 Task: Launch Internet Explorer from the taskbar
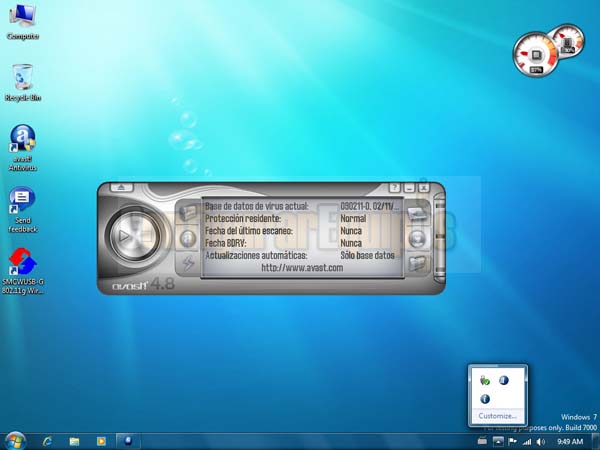coord(47,442)
